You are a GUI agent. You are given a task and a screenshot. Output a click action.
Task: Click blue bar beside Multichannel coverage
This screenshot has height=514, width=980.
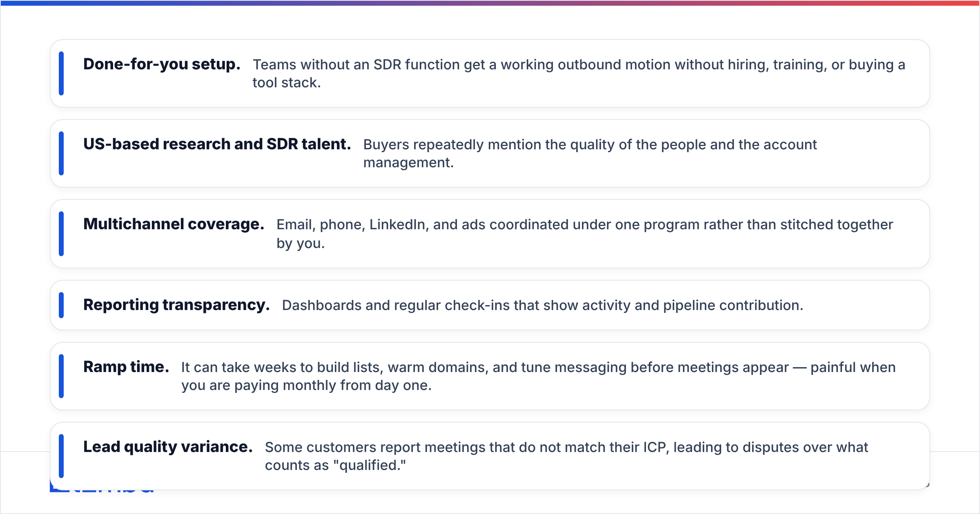pyautogui.click(x=61, y=234)
